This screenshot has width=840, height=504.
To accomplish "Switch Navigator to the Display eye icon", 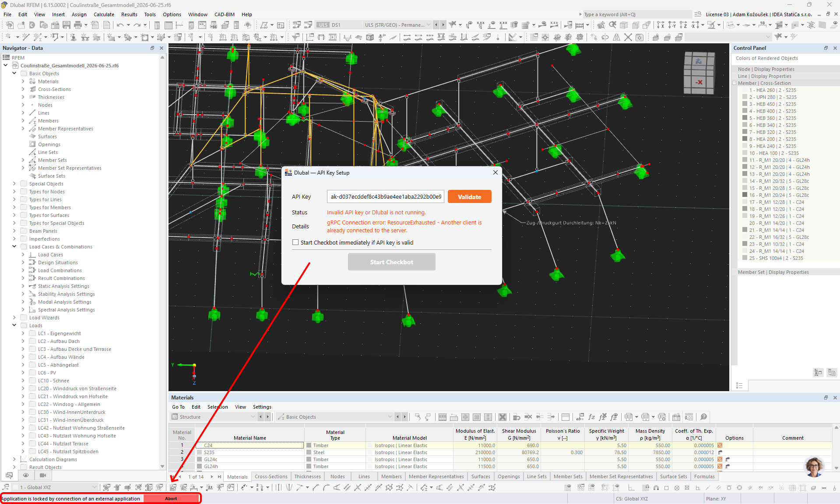I will point(26,475).
